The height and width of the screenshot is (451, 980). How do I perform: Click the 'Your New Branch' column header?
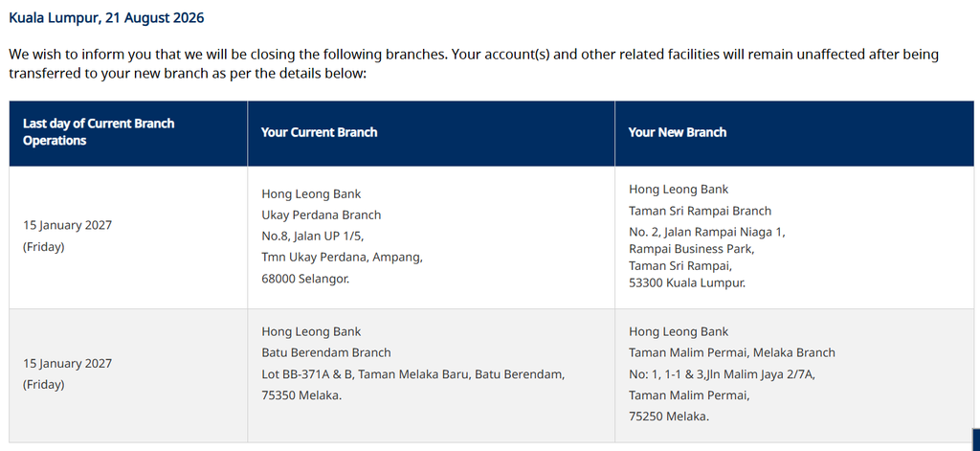click(678, 132)
